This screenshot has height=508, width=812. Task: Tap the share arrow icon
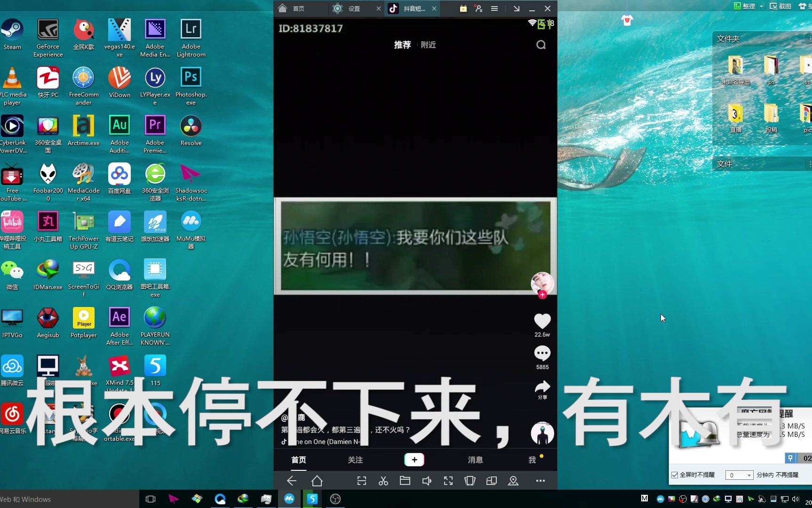542,387
